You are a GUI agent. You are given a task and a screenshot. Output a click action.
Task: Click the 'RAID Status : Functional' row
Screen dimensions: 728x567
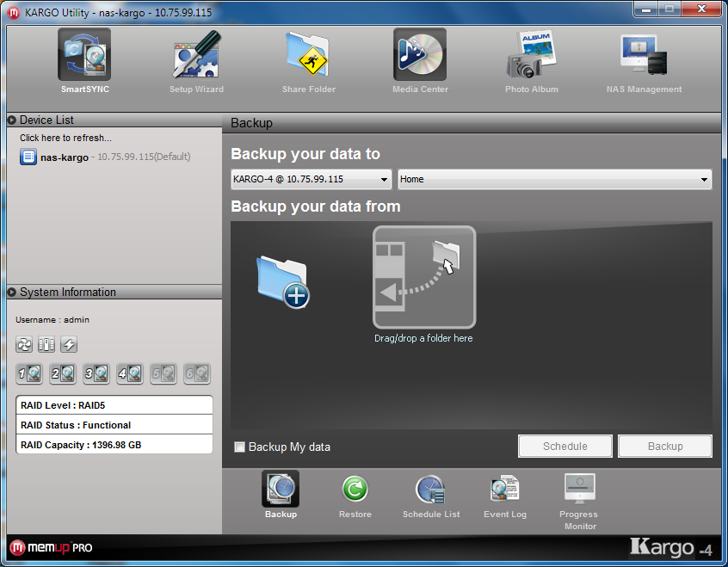pyautogui.click(x=114, y=424)
